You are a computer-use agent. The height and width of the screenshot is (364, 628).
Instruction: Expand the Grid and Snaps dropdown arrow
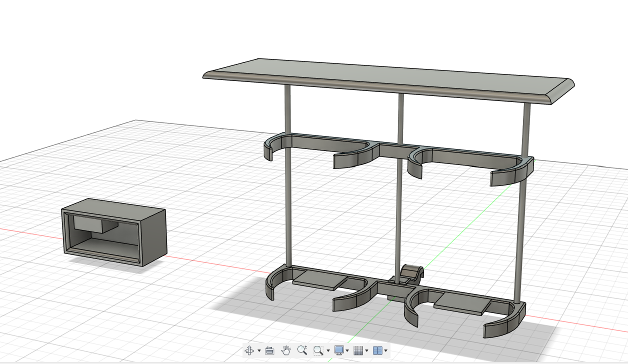(367, 351)
